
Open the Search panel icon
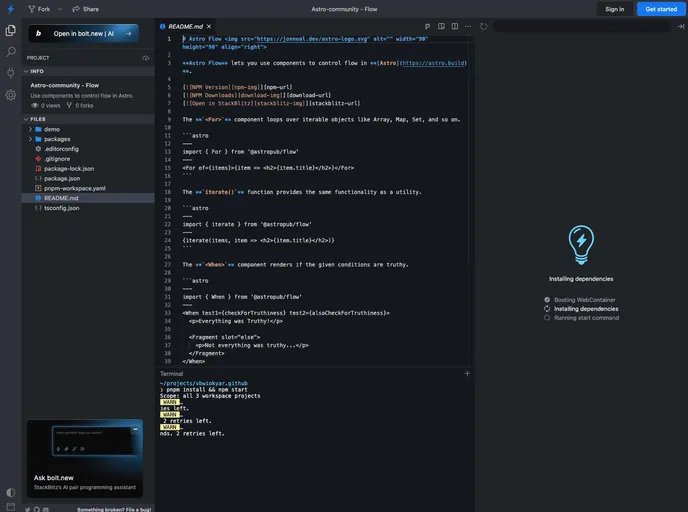11,52
